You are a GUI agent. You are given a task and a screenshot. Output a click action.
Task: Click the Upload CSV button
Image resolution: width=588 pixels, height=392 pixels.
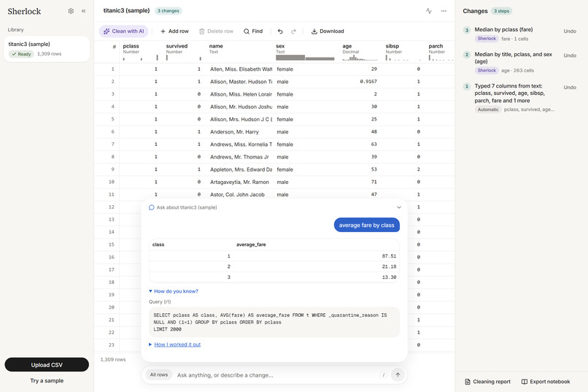coord(47,364)
